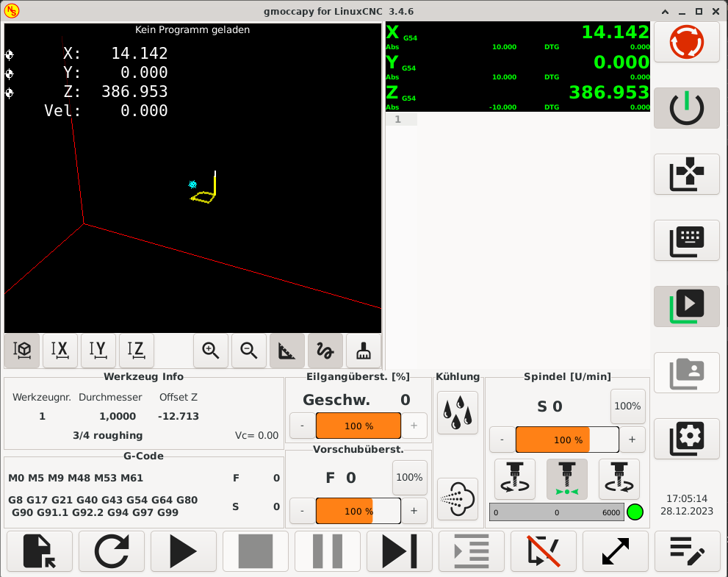Stop the spindle
The height and width of the screenshot is (577, 728).
click(567, 479)
